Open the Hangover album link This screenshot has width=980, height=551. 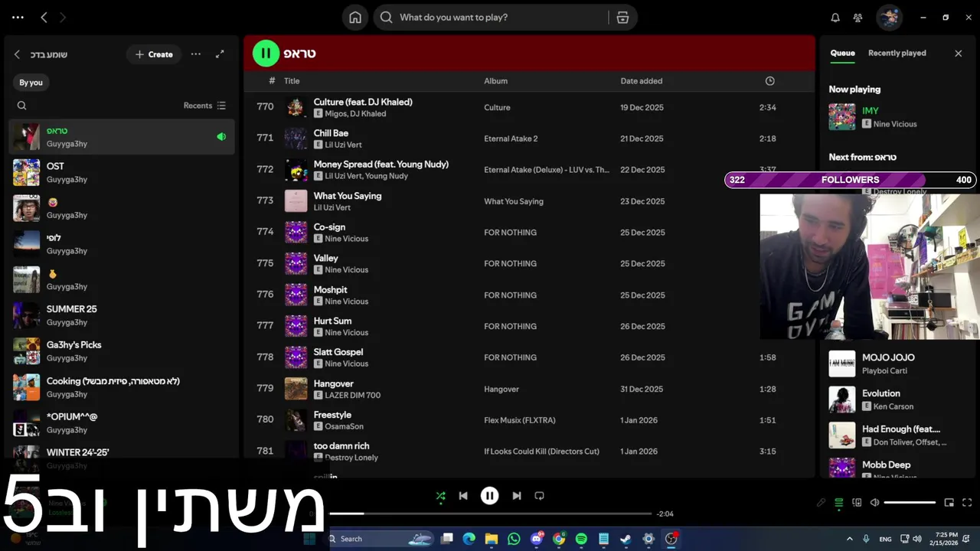pyautogui.click(x=501, y=389)
